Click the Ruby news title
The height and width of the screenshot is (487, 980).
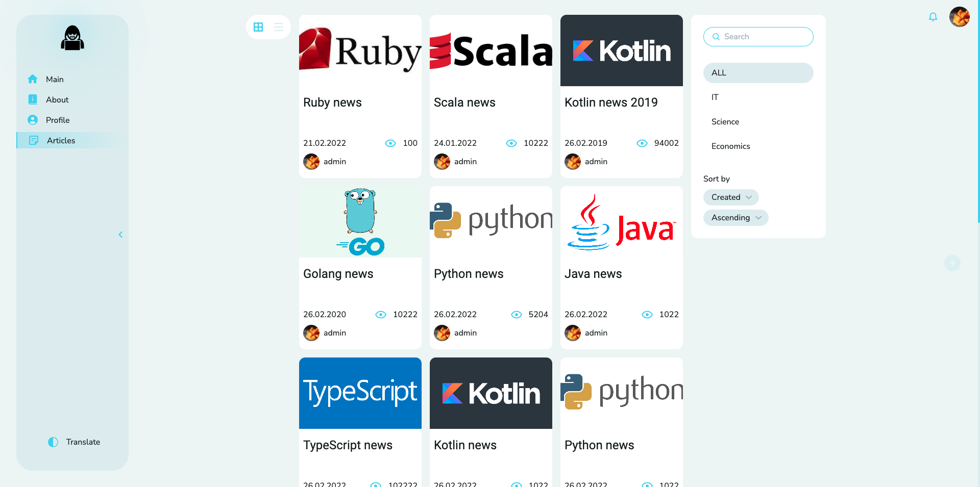tap(332, 102)
